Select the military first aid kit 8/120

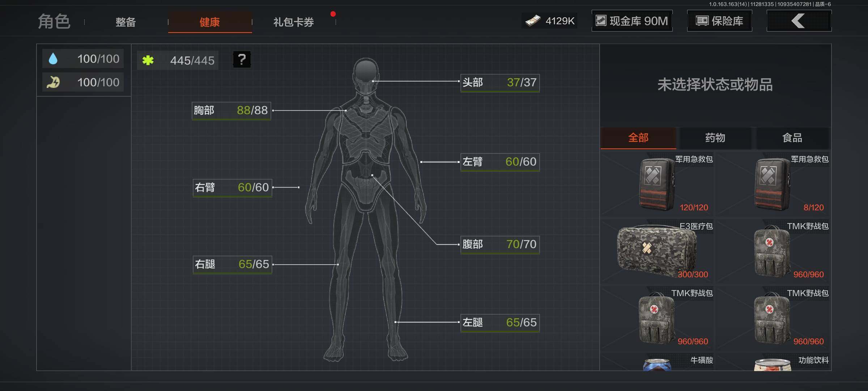pos(773,184)
